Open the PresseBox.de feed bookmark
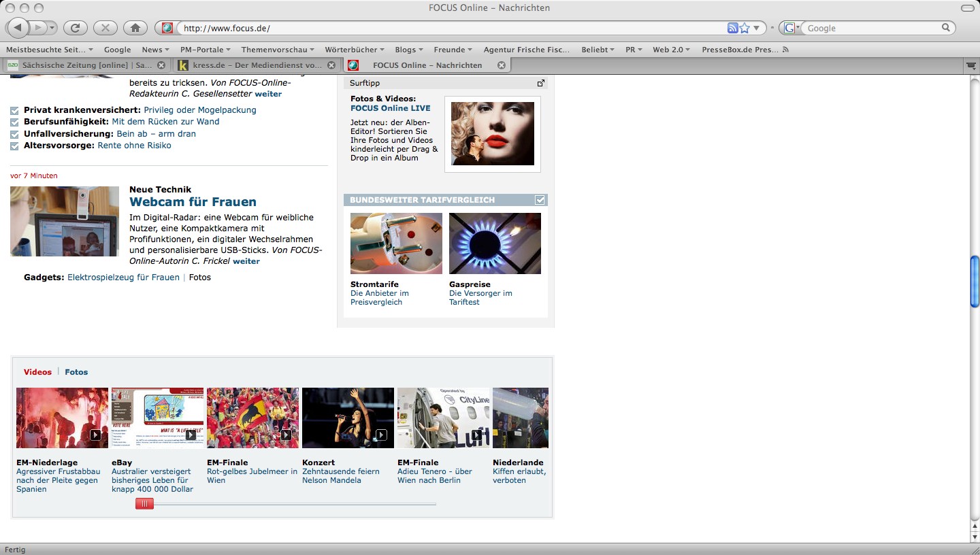This screenshot has width=980, height=555. pos(744,50)
